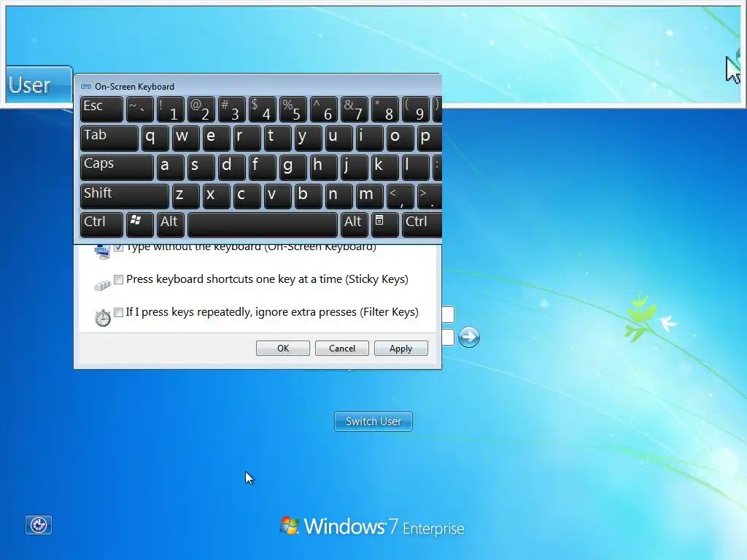Click the m key
Image resolution: width=747 pixels, height=560 pixels.
370,196
